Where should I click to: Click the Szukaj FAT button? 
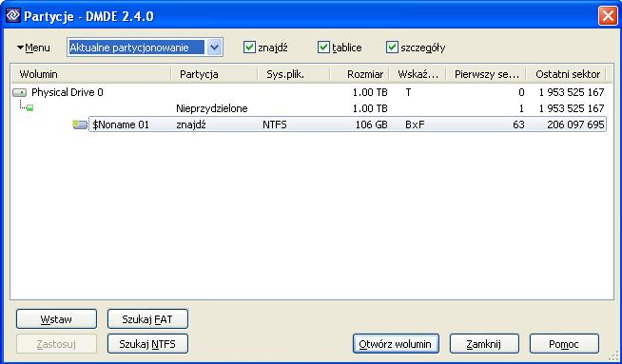pos(147,319)
